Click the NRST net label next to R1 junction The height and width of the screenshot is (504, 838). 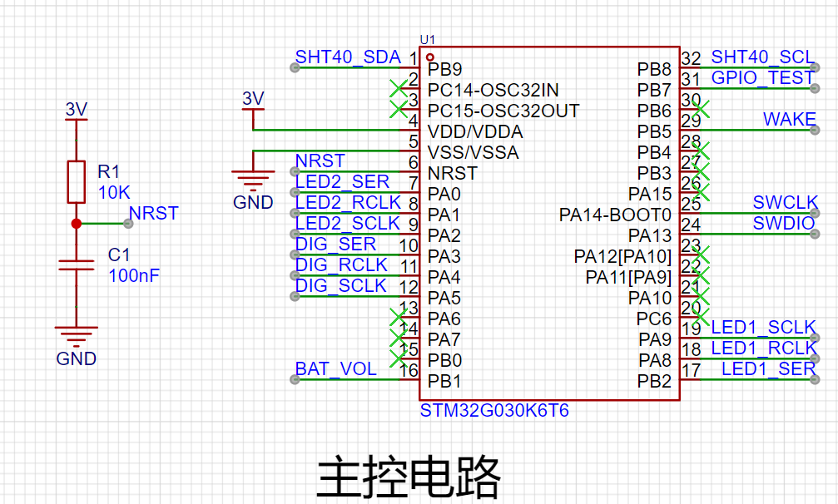coord(153,214)
